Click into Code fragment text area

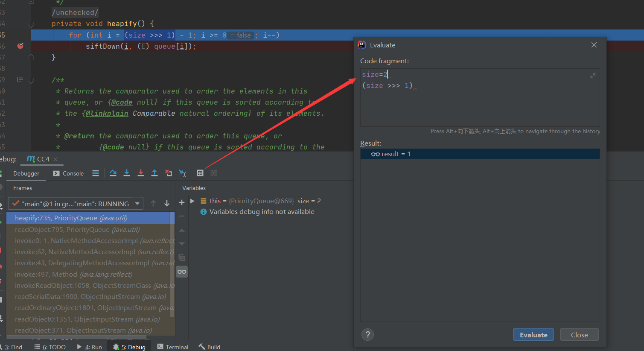[480, 97]
